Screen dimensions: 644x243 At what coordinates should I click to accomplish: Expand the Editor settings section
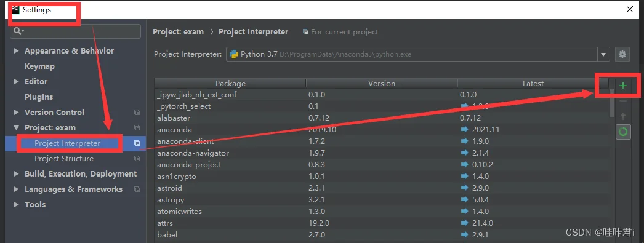pos(17,82)
